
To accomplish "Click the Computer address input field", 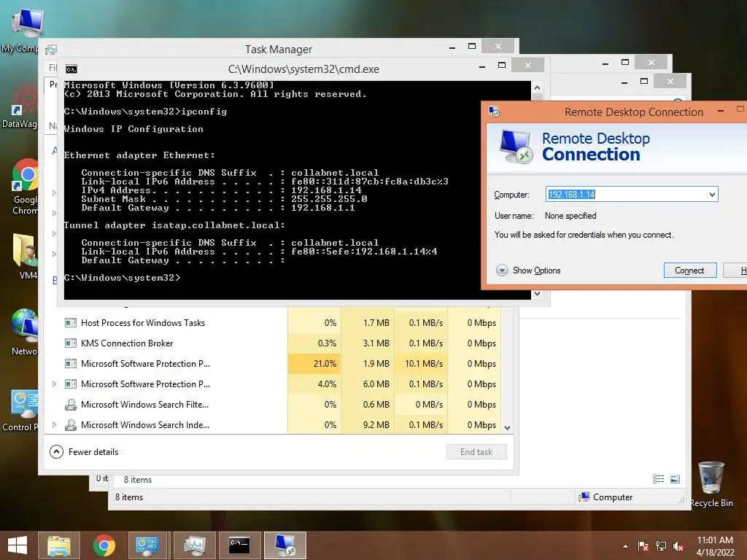I will click(632, 194).
